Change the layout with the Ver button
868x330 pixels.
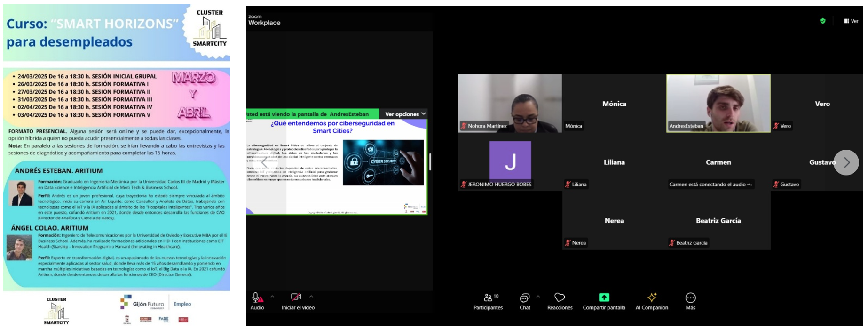[x=851, y=21]
